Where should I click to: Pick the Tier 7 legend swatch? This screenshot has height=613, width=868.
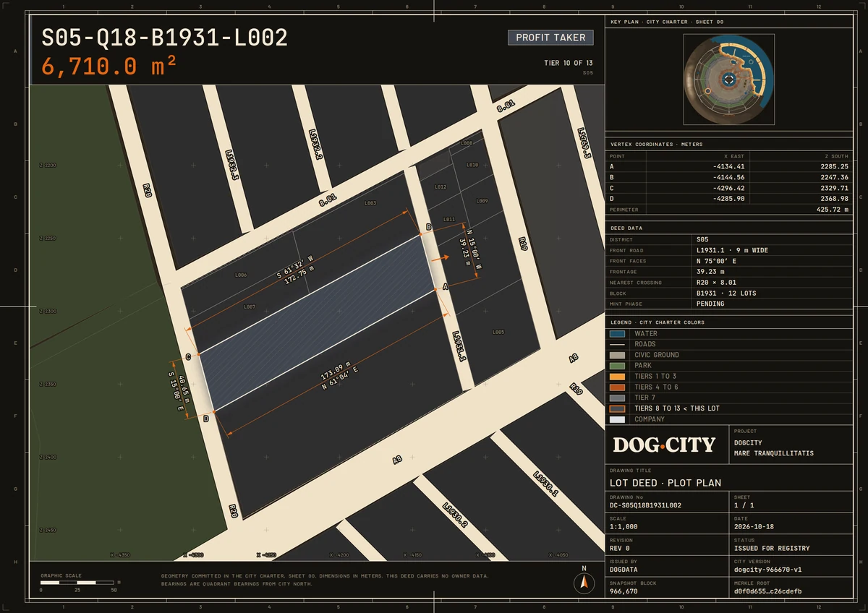click(x=617, y=398)
